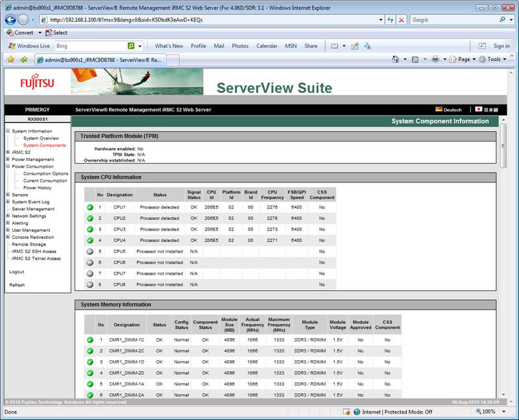Click the Refresh page icon beside address bar

point(391,20)
